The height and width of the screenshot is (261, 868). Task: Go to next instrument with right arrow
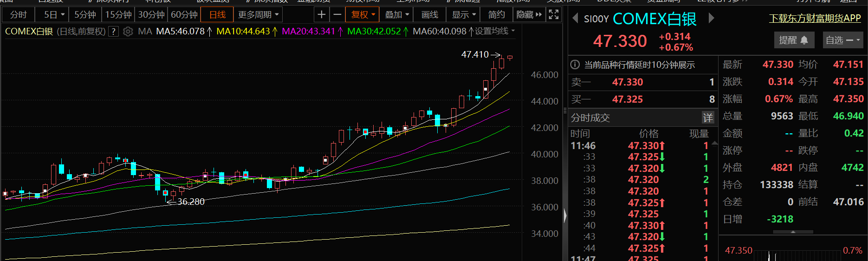tap(711, 19)
